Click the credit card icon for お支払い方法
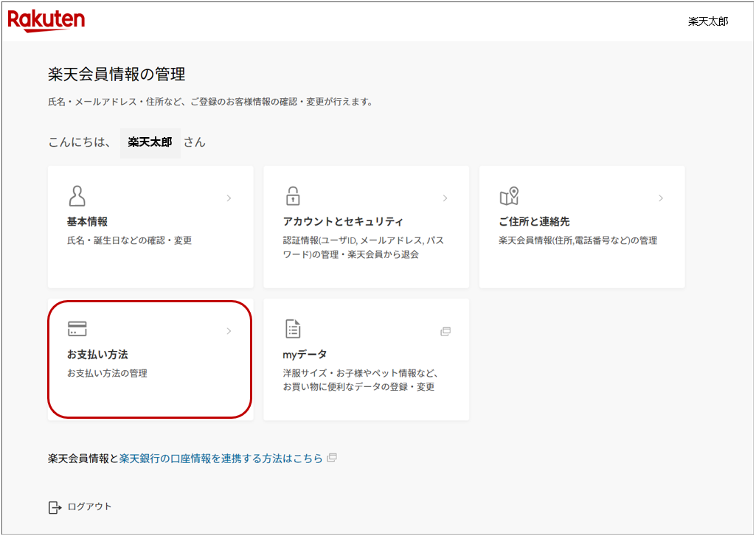The width and height of the screenshot is (756, 536). pyautogui.click(x=77, y=329)
